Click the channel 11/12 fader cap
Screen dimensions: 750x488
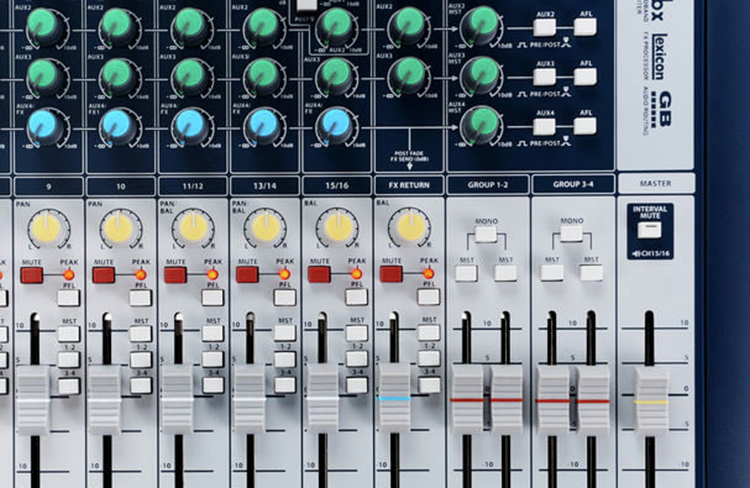click(177, 399)
